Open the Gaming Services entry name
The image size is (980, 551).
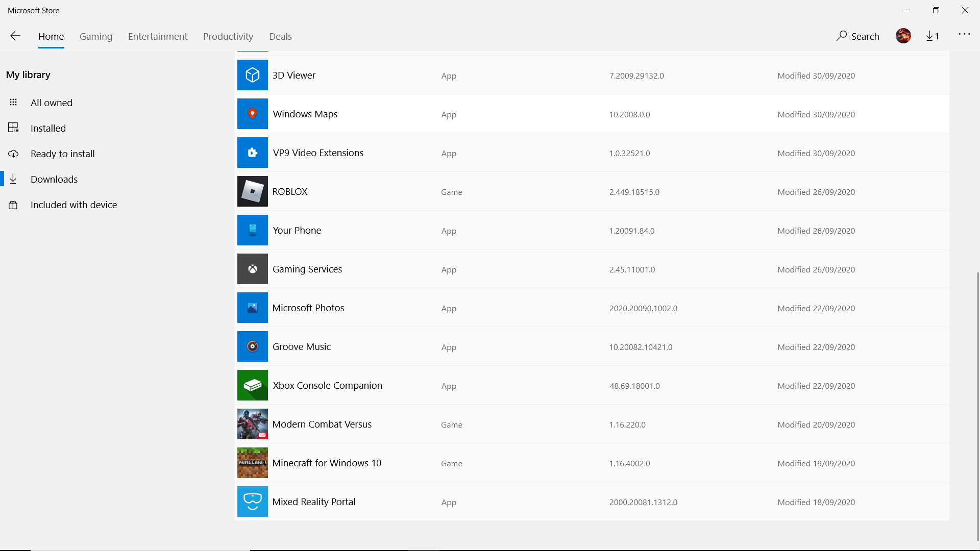pyautogui.click(x=307, y=269)
